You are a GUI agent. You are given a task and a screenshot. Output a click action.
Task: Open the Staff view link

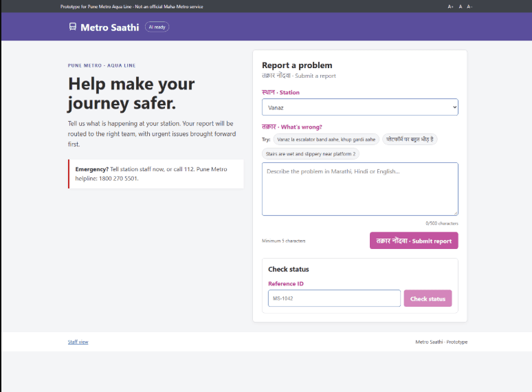(x=78, y=342)
